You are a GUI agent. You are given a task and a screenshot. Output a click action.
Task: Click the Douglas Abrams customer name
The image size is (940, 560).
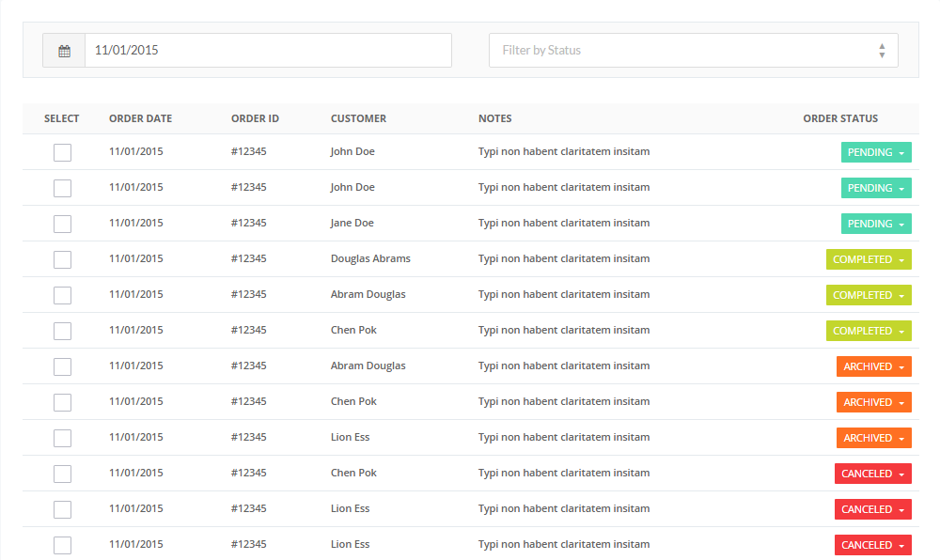(370, 258)
